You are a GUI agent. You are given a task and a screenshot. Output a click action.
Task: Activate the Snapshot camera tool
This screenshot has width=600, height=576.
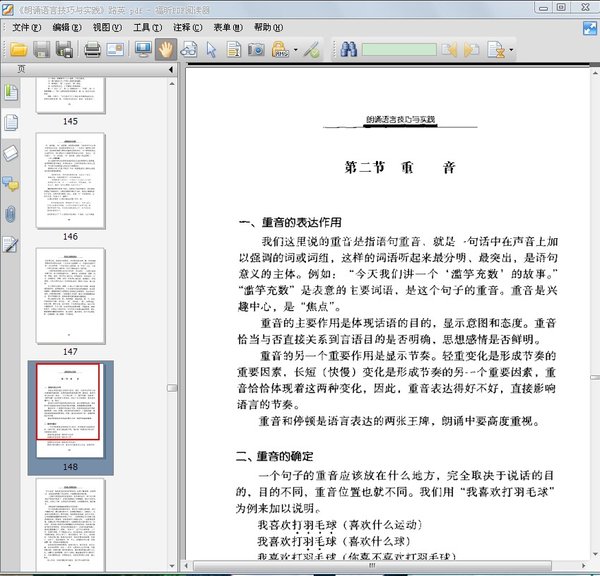[x=256, y=49]
